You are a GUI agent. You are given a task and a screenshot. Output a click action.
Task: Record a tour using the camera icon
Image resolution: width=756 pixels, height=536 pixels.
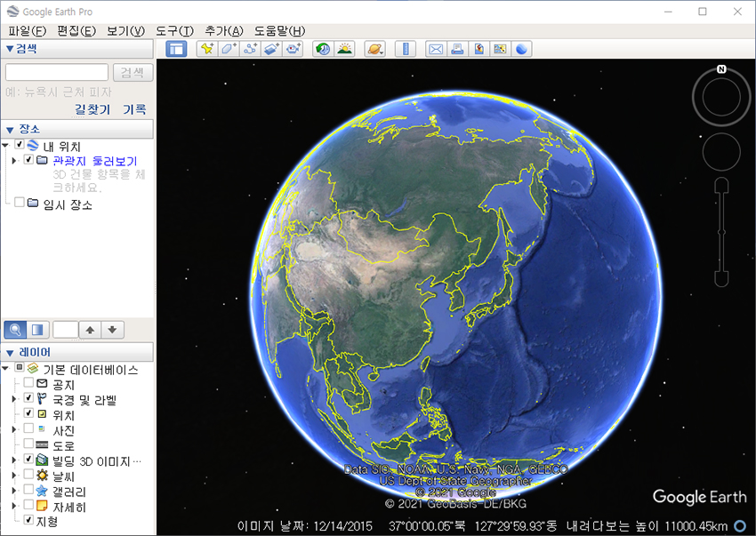[x=293, y=49]
